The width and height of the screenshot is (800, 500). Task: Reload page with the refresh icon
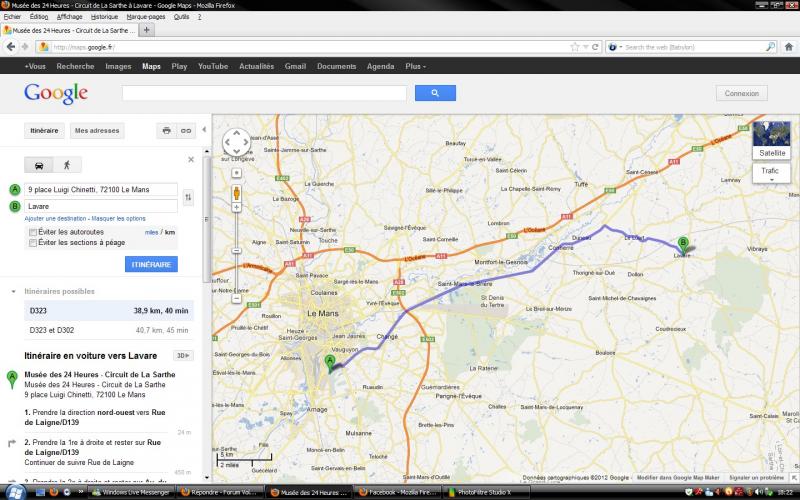tap(595, 47)
